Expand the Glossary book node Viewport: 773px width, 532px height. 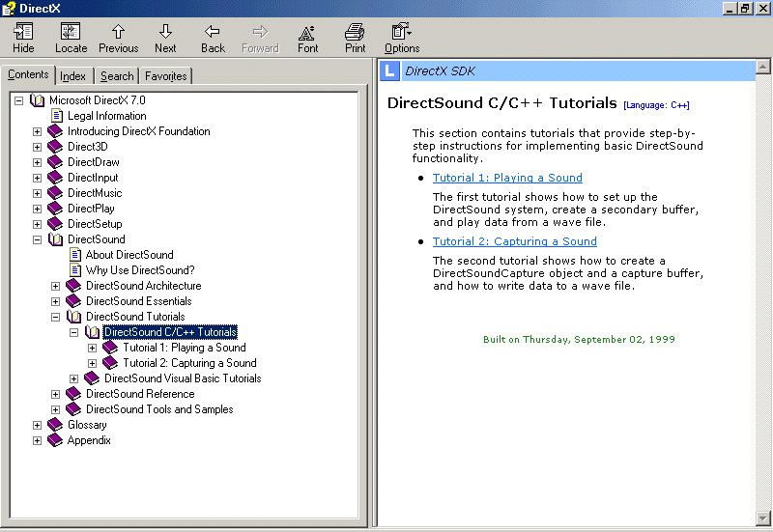38,425
